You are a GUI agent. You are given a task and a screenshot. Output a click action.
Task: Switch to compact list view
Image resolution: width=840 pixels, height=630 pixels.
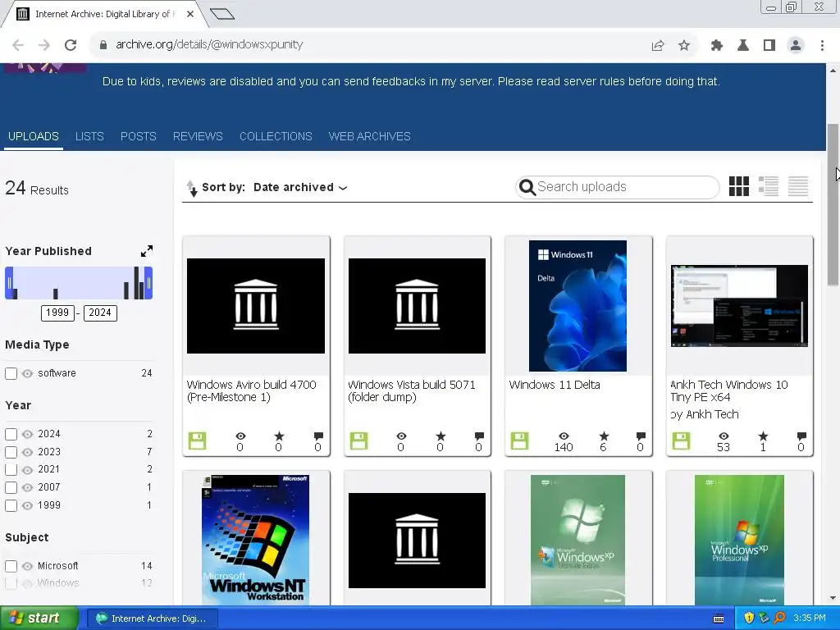tap(797, 186)
